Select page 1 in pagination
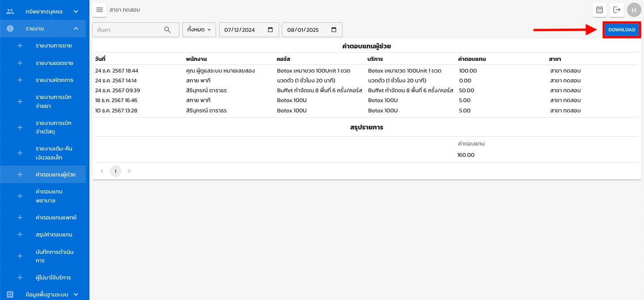 click(x=115, y=171)
